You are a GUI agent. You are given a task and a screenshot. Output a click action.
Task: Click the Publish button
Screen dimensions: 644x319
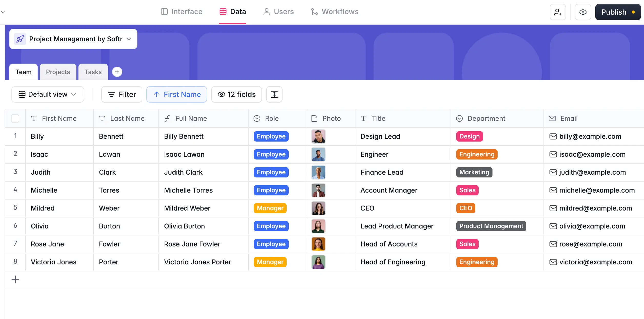click(x=618, y=12)
